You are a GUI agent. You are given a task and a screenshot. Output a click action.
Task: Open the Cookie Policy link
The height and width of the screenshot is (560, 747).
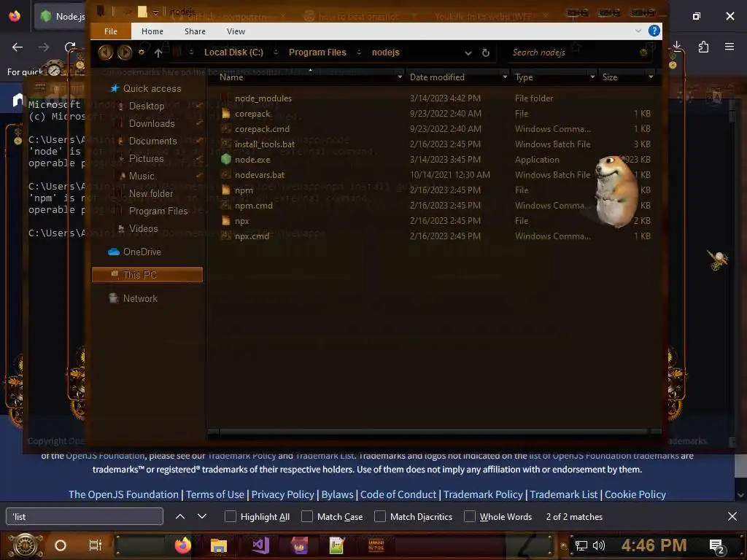tap(635, 495)
